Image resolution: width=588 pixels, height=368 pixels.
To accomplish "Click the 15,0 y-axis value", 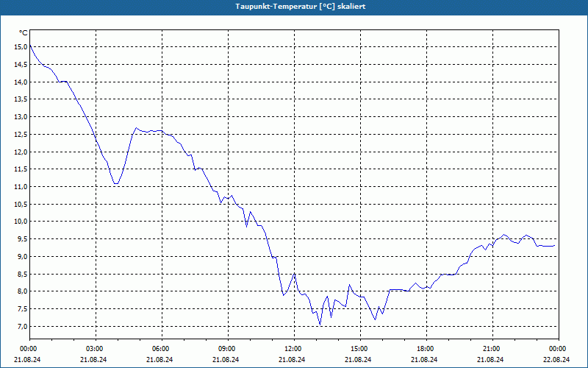I will pyautogui.click(x=21, y=47).
